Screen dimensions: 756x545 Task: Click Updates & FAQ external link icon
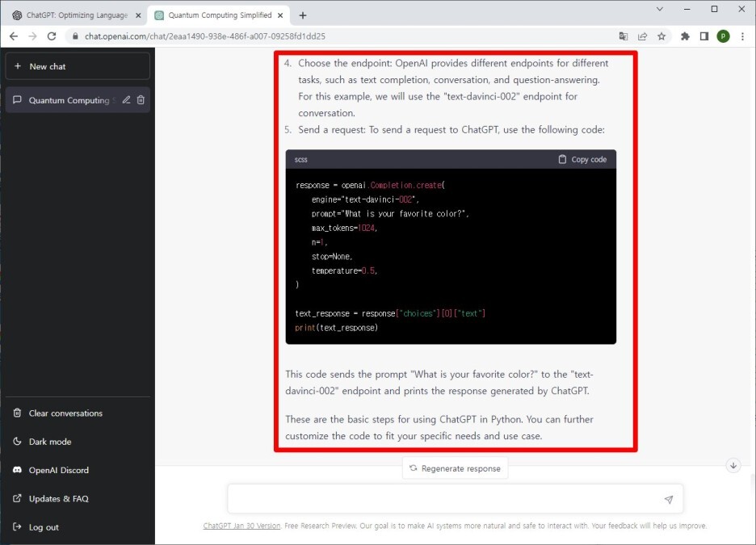point(17,498)
